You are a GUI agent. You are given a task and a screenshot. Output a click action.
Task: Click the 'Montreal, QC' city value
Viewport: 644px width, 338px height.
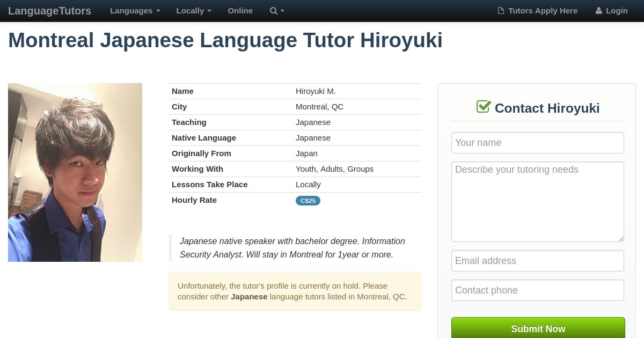[x=319, y=107]
